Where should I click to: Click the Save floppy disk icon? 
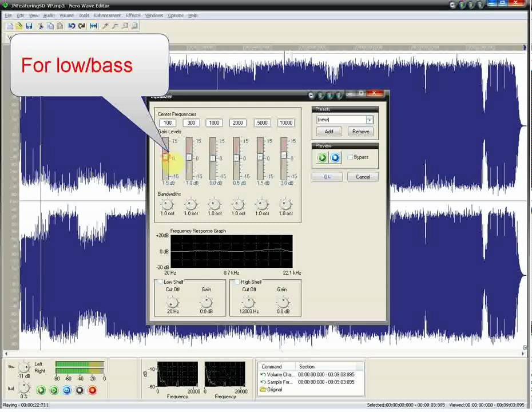[29, 26]
